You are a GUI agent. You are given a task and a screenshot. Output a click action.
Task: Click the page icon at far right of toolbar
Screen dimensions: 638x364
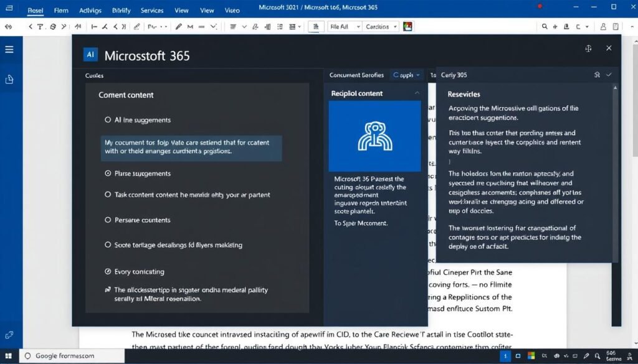(616, 27)
